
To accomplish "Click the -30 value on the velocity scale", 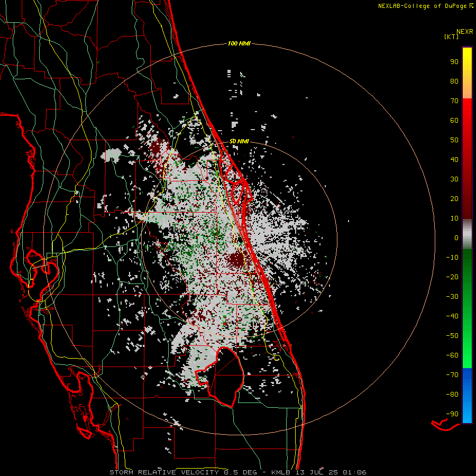I will click(452, 297).
